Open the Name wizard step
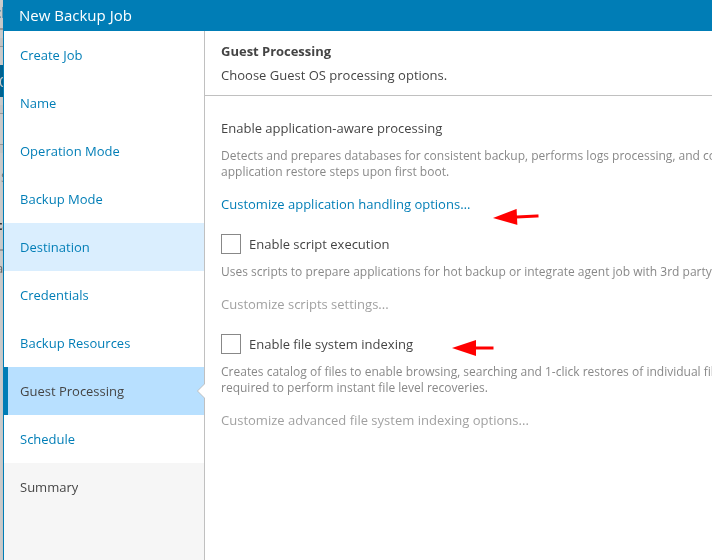Viewport: 712px width, 560px height. click(38, 104)
